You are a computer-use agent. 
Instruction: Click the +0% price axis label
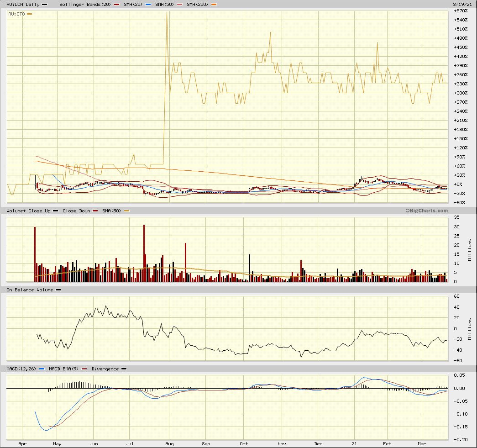(458, 184)
